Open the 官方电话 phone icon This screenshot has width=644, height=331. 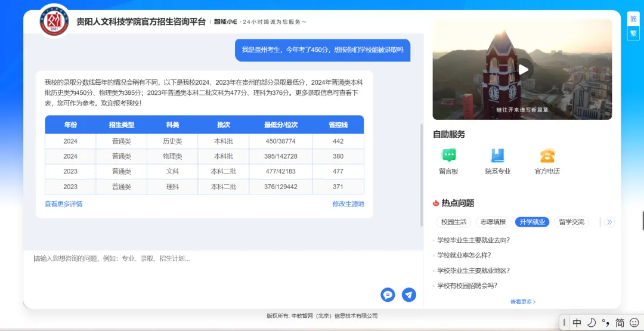pyautogui.click(x=547, y=156)
